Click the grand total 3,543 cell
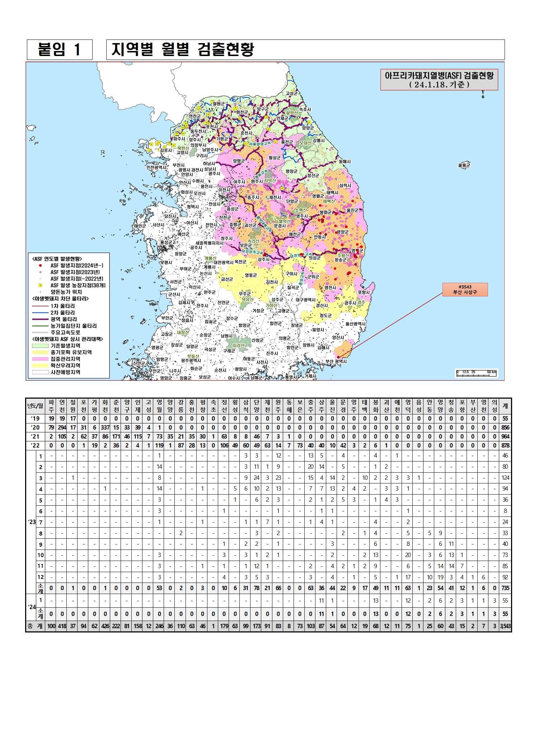 point(505,626)
